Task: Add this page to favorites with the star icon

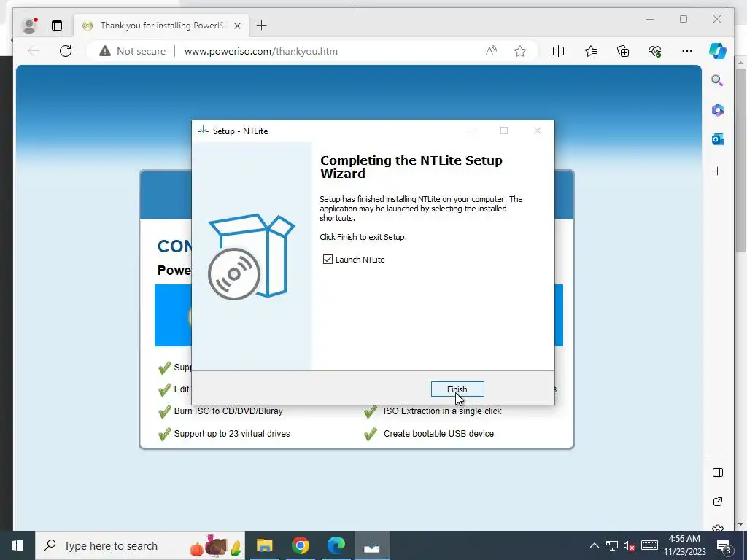Action: (x=520, y=51)
